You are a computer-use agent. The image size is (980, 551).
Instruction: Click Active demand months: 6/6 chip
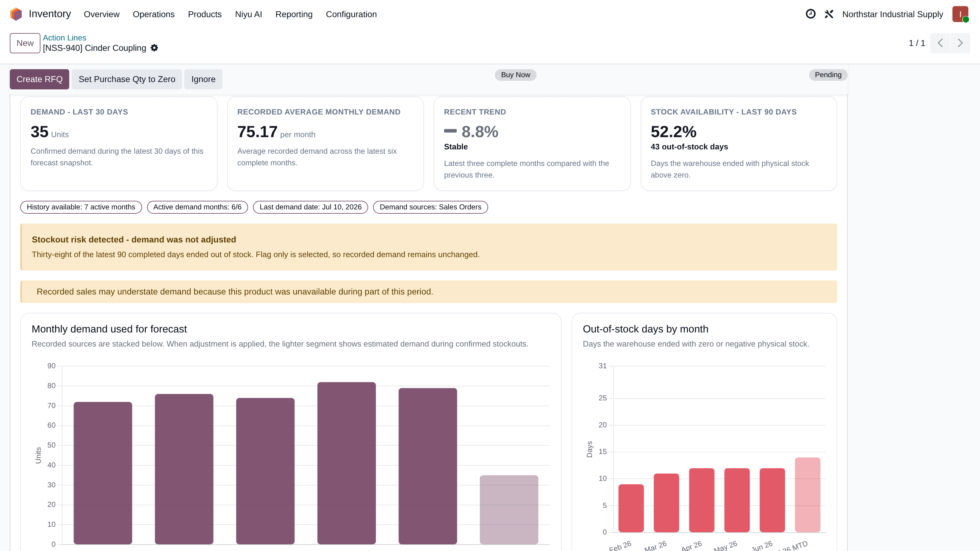[198, 207]
